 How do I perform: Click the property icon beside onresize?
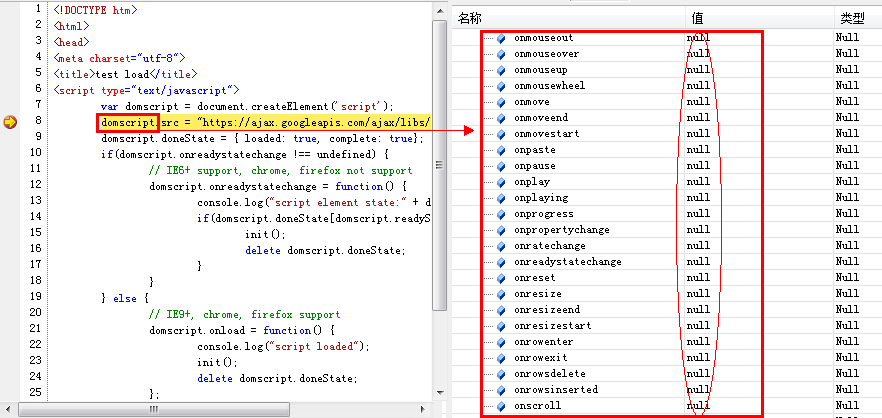(x=502, y=294)
